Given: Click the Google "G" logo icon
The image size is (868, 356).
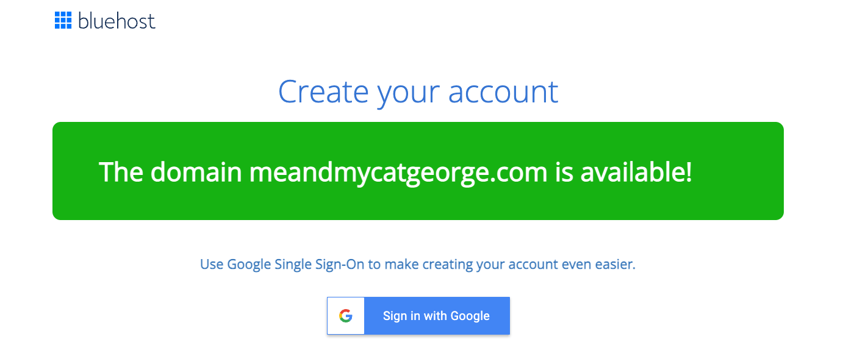Looking at the screenshot, I should (346, 316).
